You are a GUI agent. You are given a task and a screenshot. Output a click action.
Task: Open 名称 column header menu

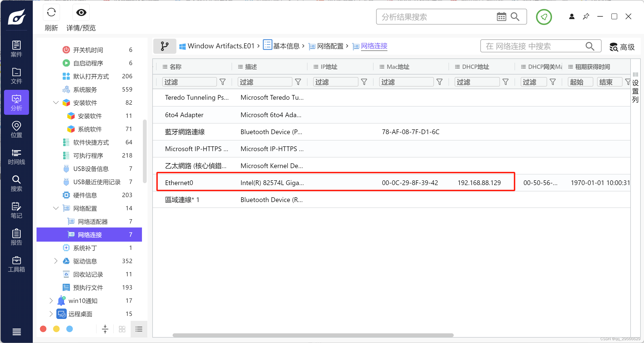coord(165,67)
